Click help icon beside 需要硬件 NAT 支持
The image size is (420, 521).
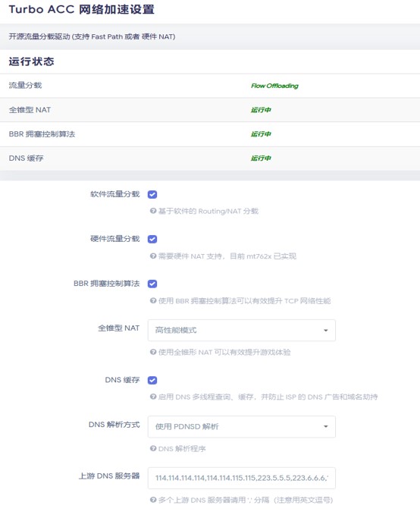[153, 256]
